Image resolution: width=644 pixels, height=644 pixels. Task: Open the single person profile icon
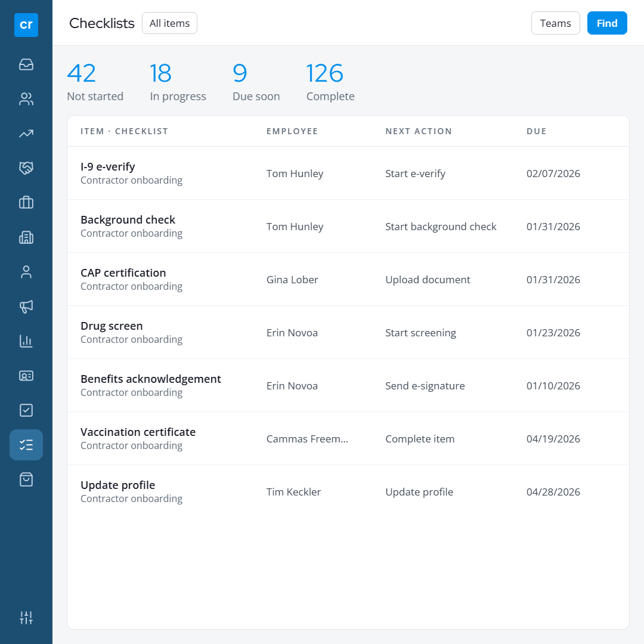26,272
